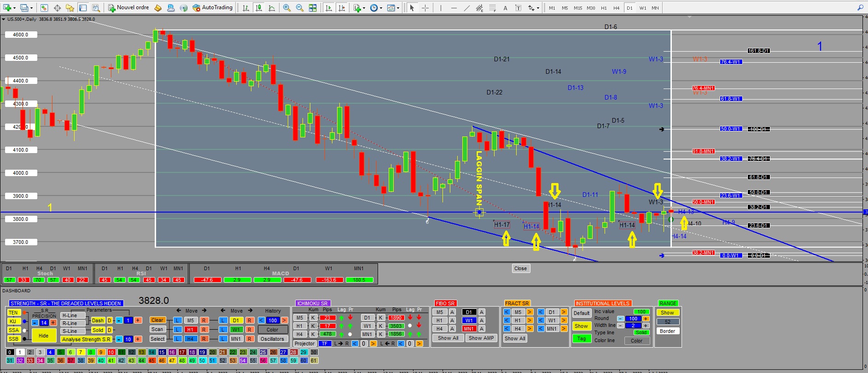
Task: Click the Nouvel ordre button
Action: [x=129, y=8]
